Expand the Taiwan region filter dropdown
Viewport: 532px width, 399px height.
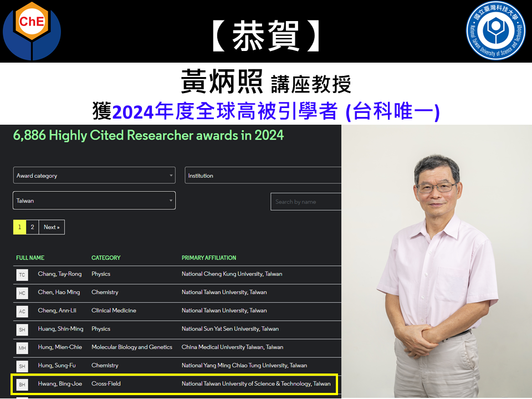coord(94,200)
